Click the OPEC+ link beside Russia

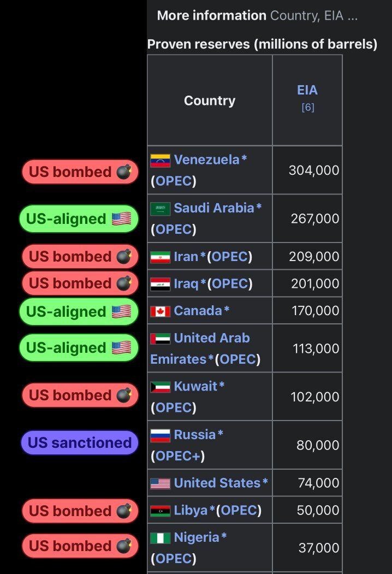(179, 456)
